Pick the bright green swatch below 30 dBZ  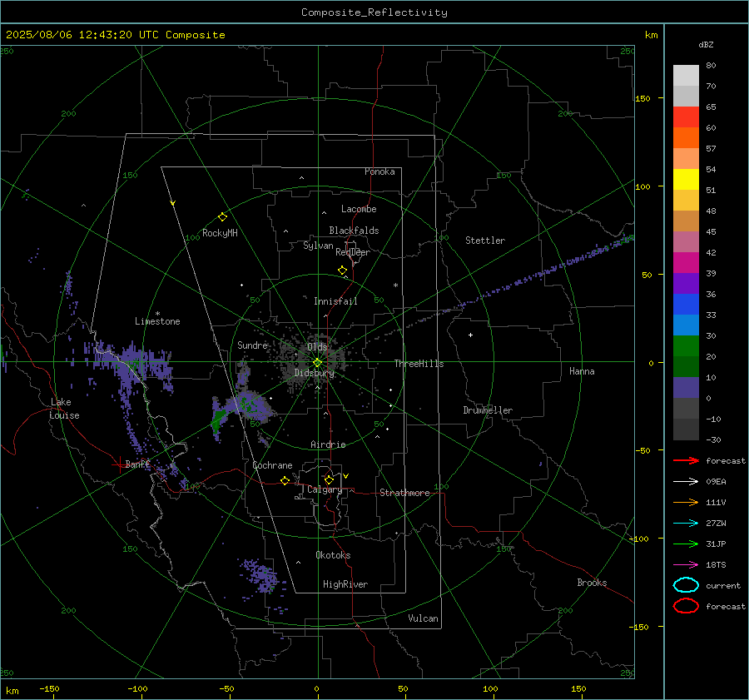(x=686, y=345)
